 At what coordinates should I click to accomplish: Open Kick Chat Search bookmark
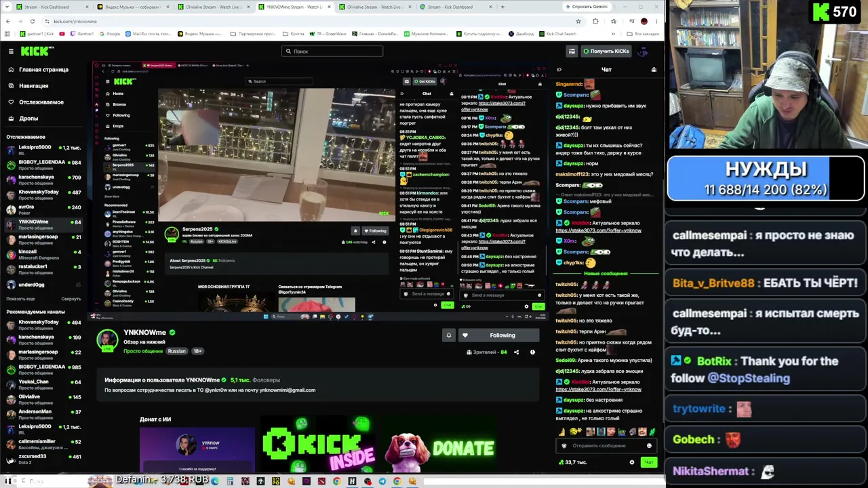(558, 34)
